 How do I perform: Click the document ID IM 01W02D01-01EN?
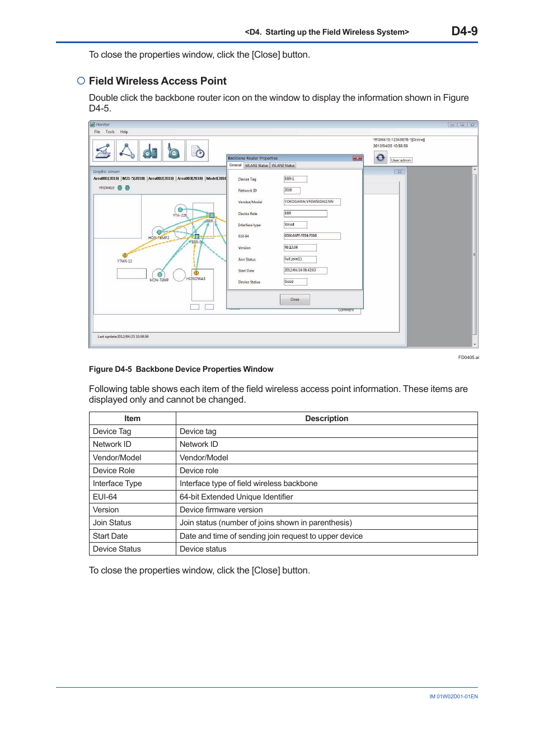tap(453, 697)
